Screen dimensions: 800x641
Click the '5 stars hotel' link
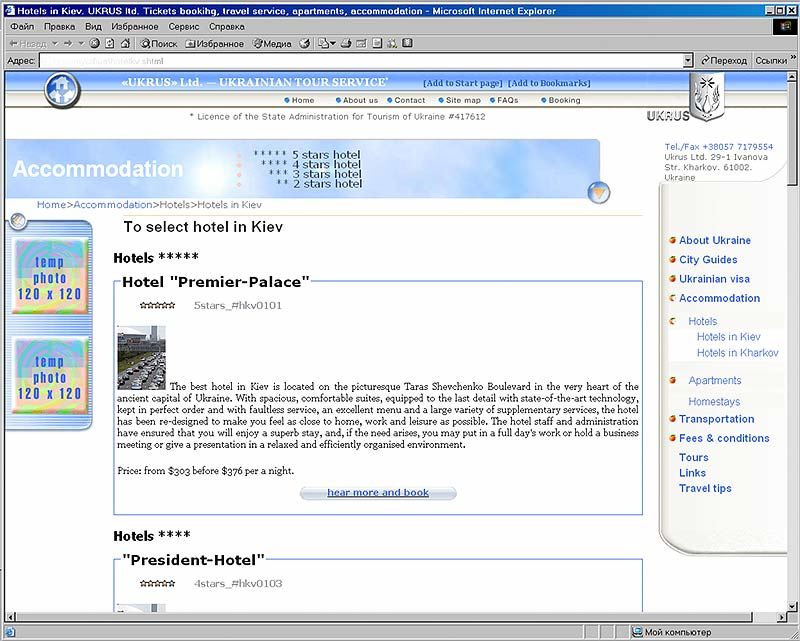(326, 155)
